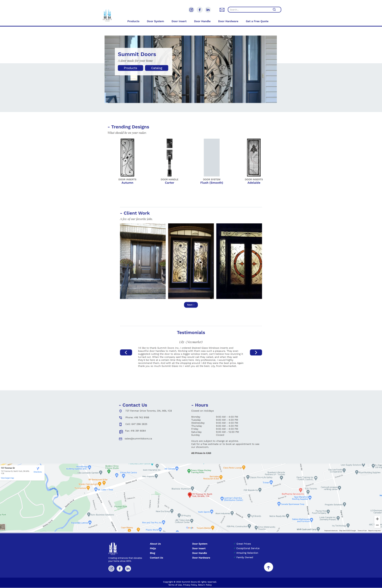Show next testimonial with right arrow
Viewport: 382px width, 588px height.
(256, 353)
